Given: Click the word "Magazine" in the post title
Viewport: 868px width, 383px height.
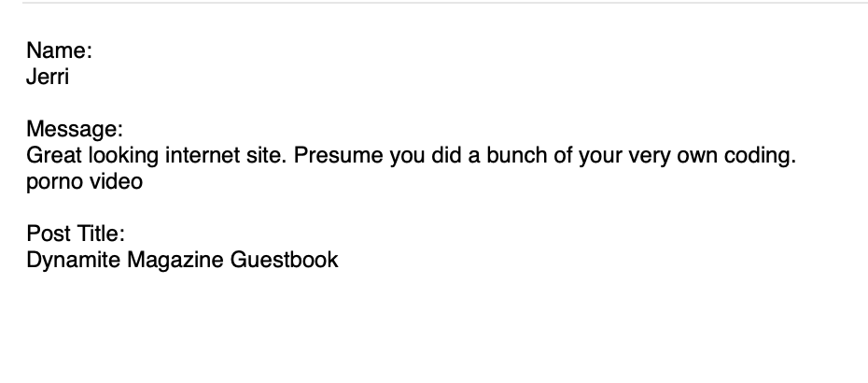Looking at the screenshot, I should click(x=175, y=260).
